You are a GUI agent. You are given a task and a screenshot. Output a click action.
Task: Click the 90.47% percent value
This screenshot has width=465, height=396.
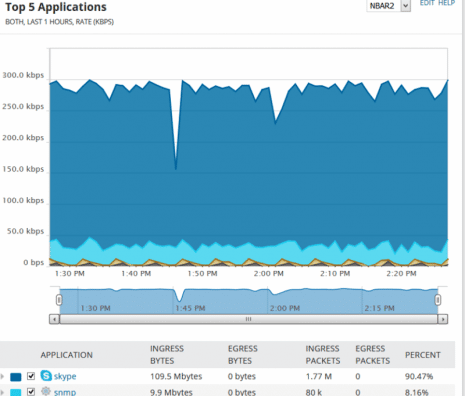pos(419,377)
